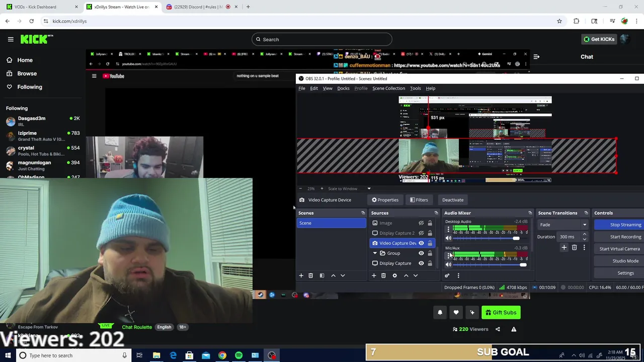Screen dimensions: 644x362
Task: Open the Filters button
Action: click(419, 200)
